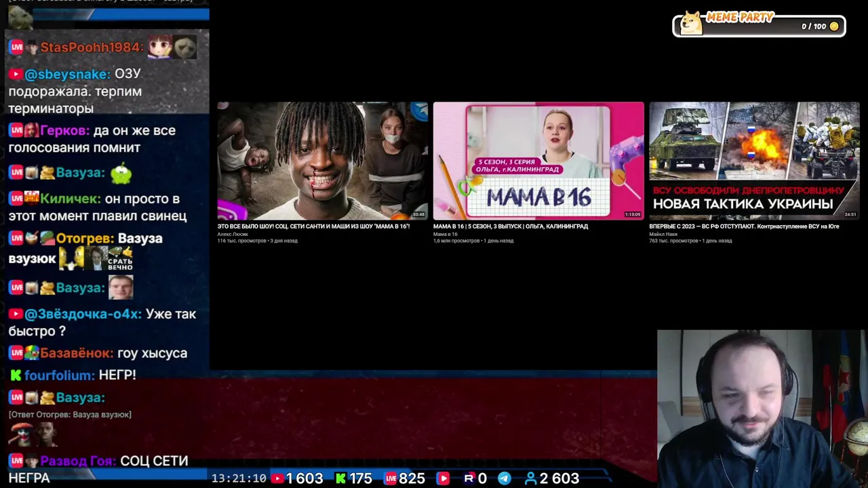Click the Telegram logo on the first thumbnail
This screenshot has height=488, width=868.
tap(420, 111)
